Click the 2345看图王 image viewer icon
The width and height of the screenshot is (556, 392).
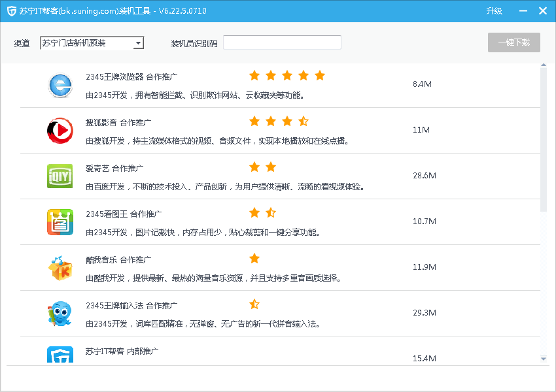coord(60,222)
